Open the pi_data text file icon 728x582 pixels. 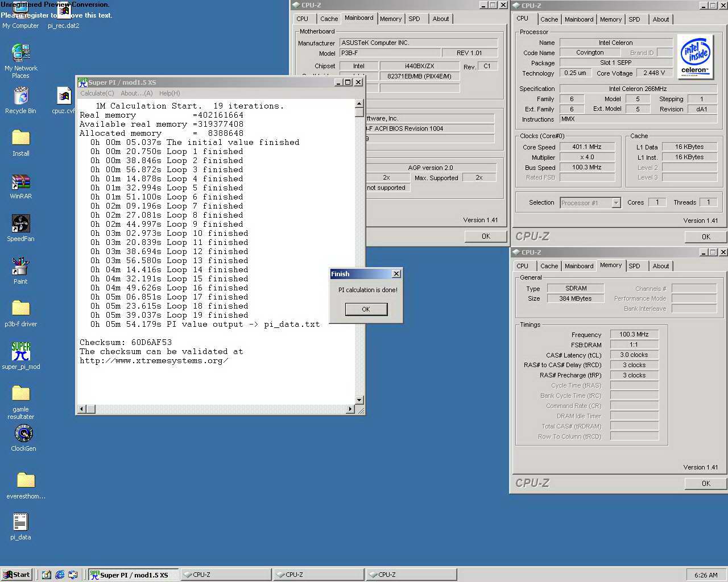[x=20, y=526]
